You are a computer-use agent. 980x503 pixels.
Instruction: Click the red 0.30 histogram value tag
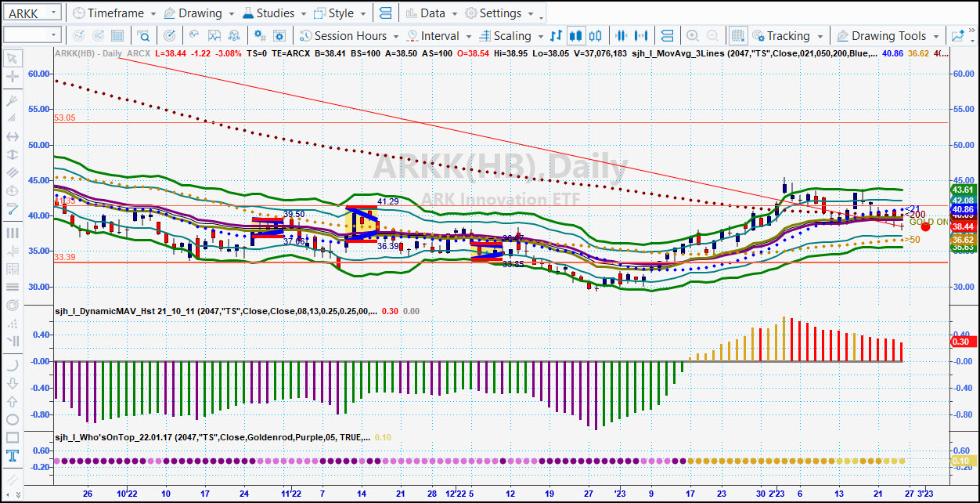pos(963,342)
